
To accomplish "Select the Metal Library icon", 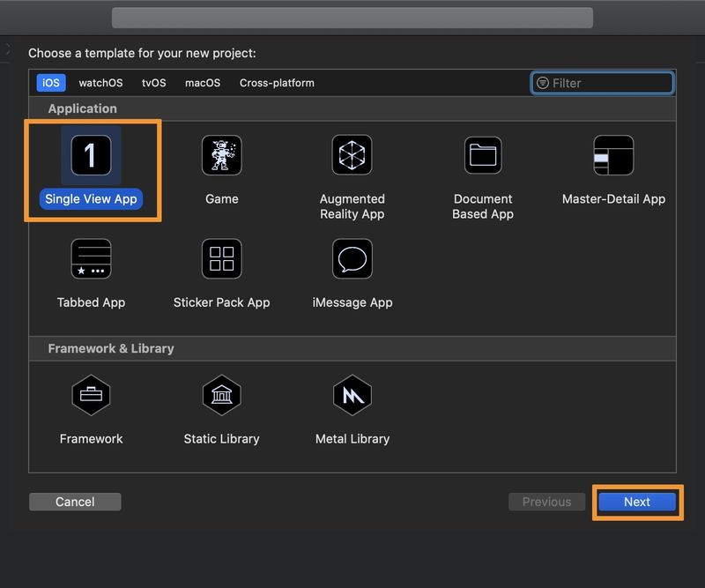I will (x=352, y=395).
